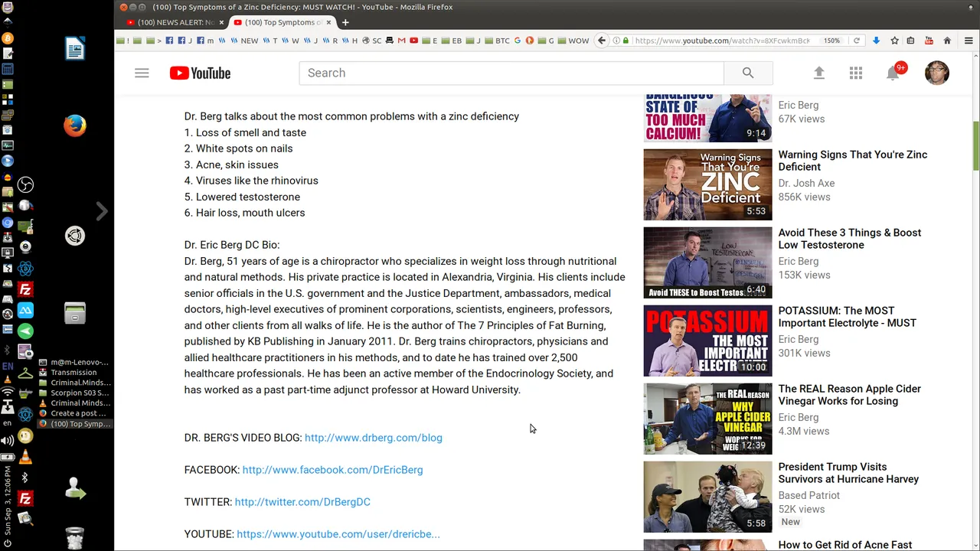Switch to Transmission in window list
This screenshot has width=980, height=551.
coord(73,373)
